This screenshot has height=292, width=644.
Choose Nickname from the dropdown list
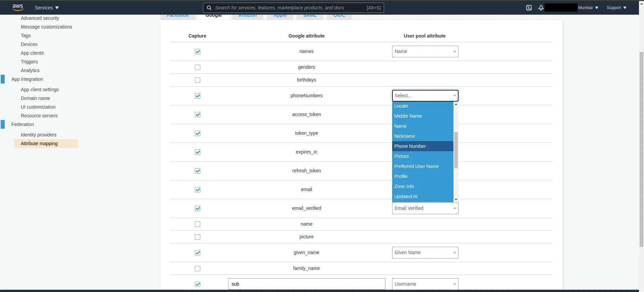pyautogui.click(x=423, y=136)
